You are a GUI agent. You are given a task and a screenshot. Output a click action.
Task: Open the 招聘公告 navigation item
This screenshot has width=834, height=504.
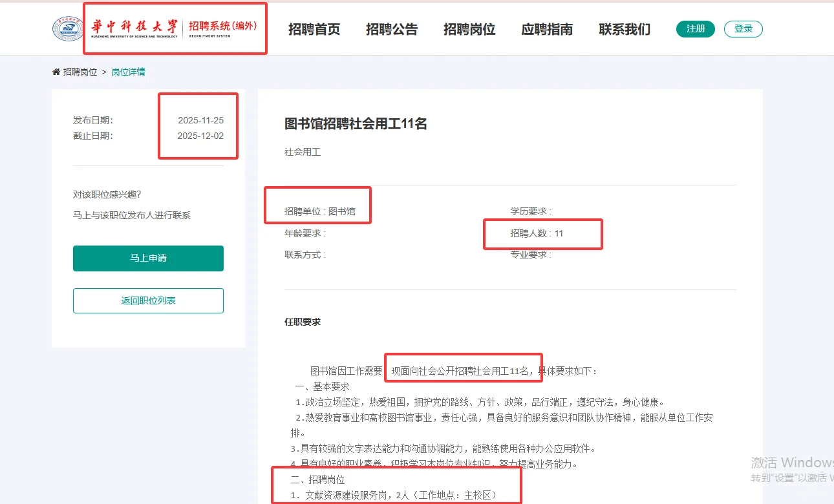point(392,29)
